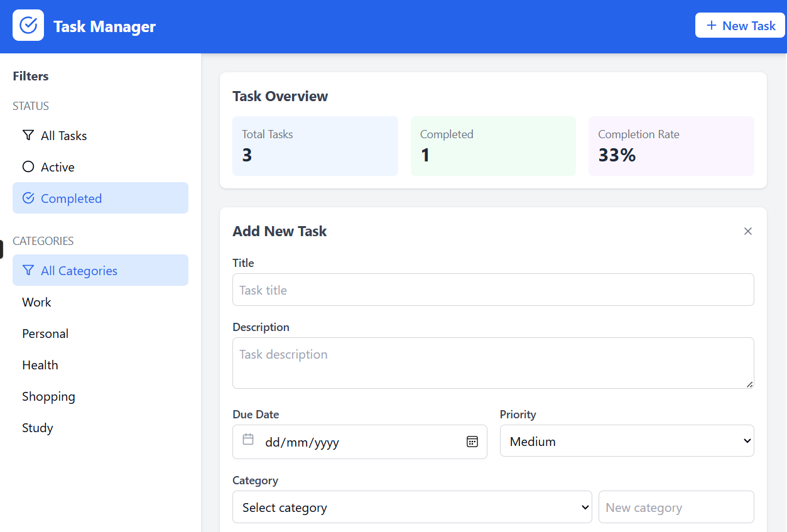Select the Completed status filter
The image size is (787, 532).
100,198
